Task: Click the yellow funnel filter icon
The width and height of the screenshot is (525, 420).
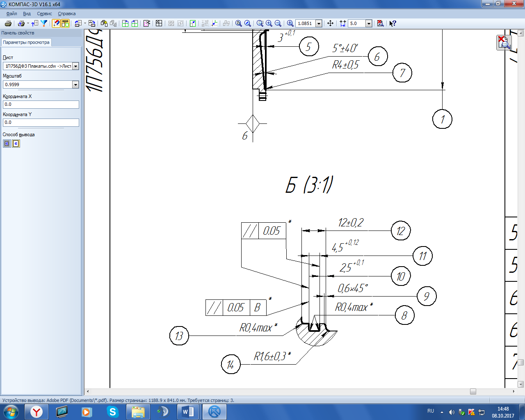Action: [44, 23]
